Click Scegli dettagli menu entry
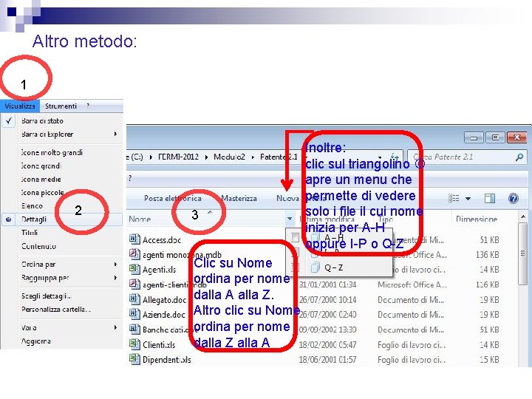532x399 pixels. [46, 296]
